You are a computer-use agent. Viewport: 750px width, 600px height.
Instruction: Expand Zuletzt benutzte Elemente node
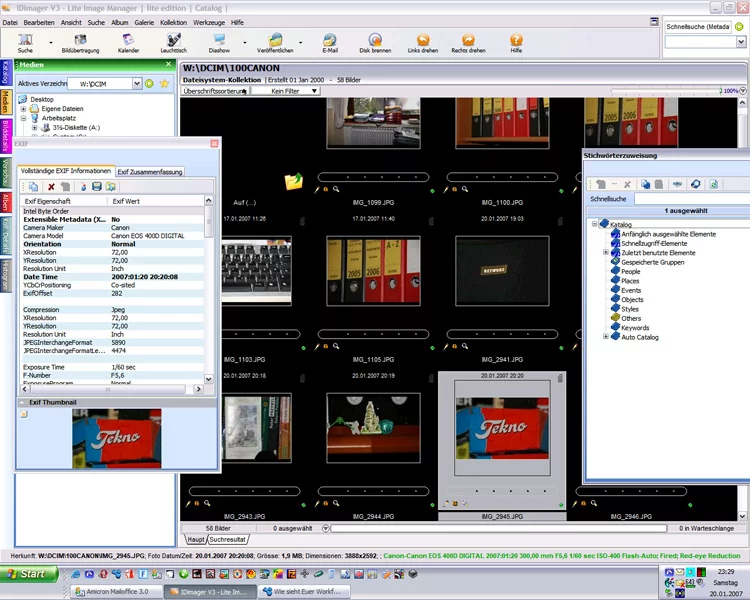606,252
